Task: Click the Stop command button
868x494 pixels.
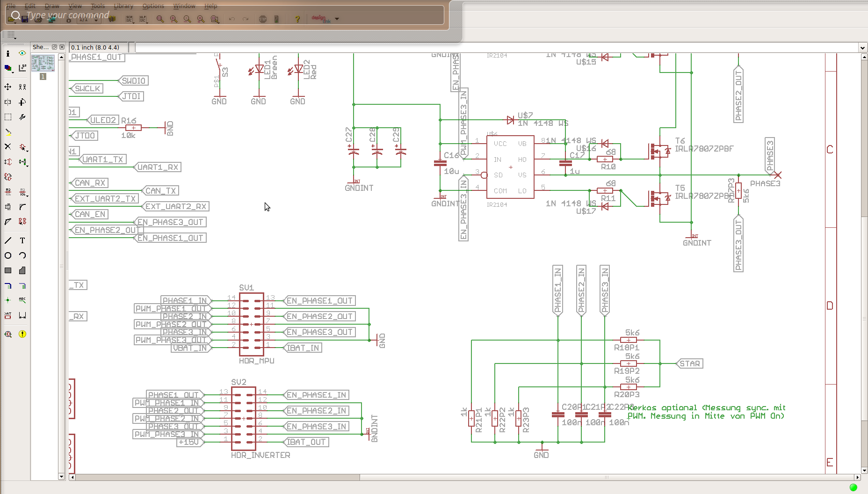Action: click(263, 19)
